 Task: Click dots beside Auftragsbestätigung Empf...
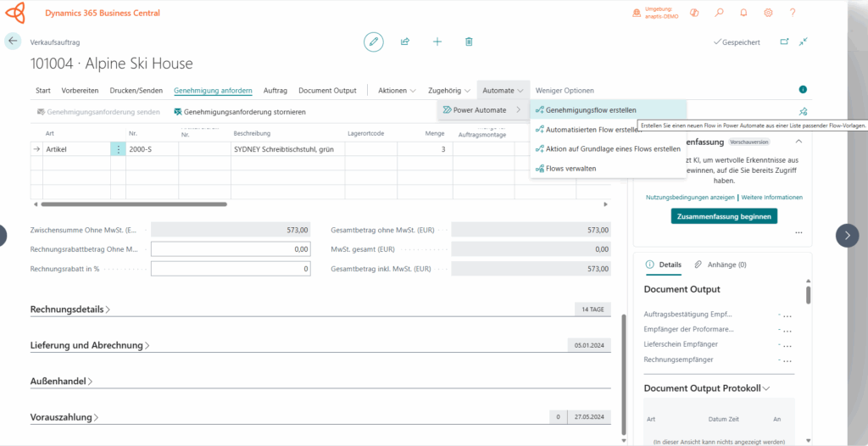(x=786, y=315)
